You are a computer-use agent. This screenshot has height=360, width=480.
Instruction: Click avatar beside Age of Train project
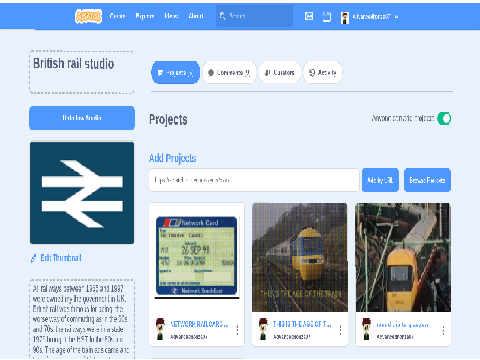pyautogui.click(x=263, y=329)
